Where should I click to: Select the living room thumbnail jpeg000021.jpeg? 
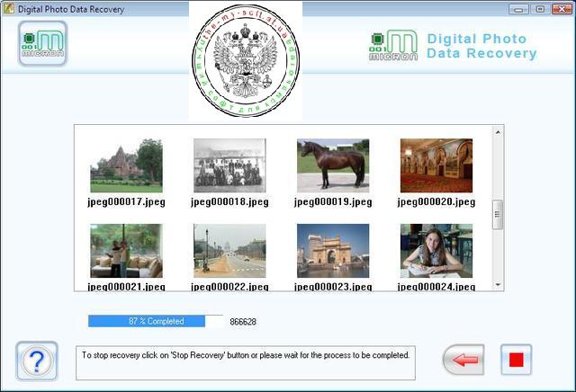point(126,251)
